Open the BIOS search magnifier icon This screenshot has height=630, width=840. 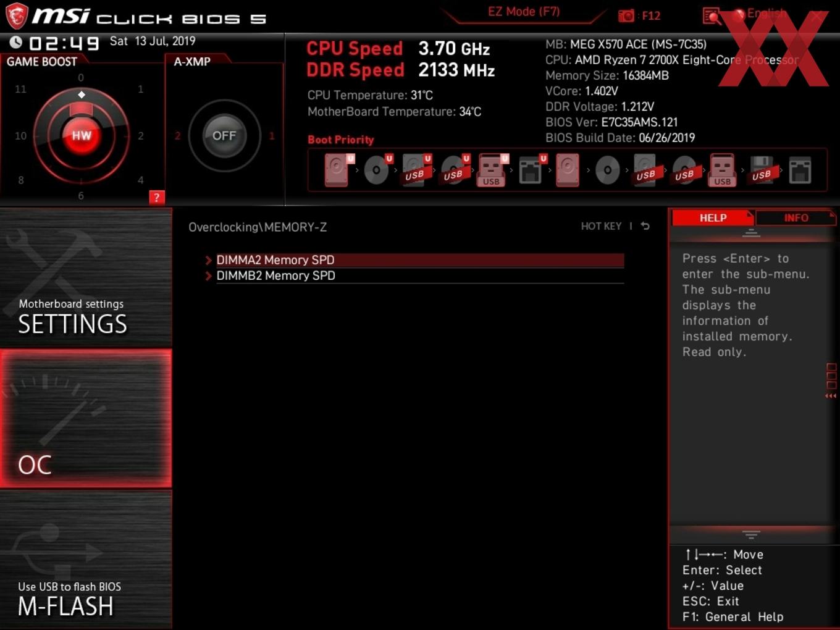pos(712,15)
